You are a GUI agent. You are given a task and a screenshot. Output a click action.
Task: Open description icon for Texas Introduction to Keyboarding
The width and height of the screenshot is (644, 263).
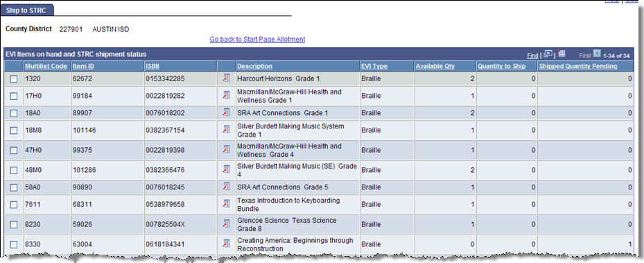point(226,204)
